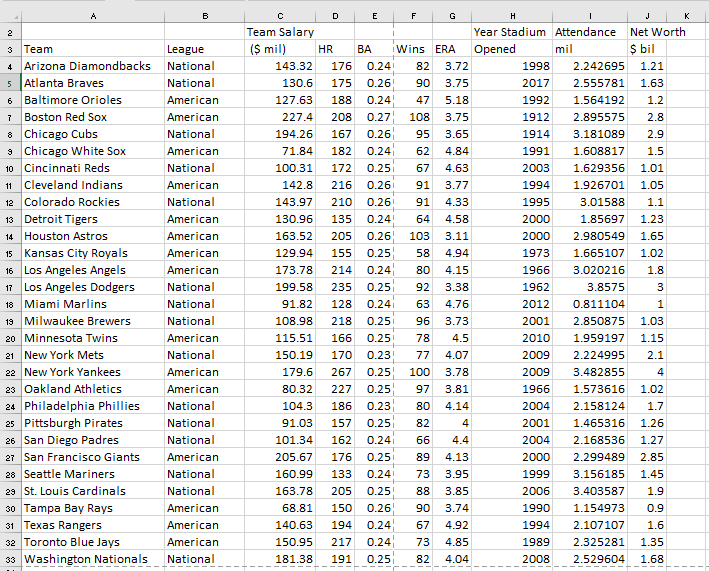Select the 'Arizona Diamondbacks' cell
709x571 pixels.
(93, 66)
